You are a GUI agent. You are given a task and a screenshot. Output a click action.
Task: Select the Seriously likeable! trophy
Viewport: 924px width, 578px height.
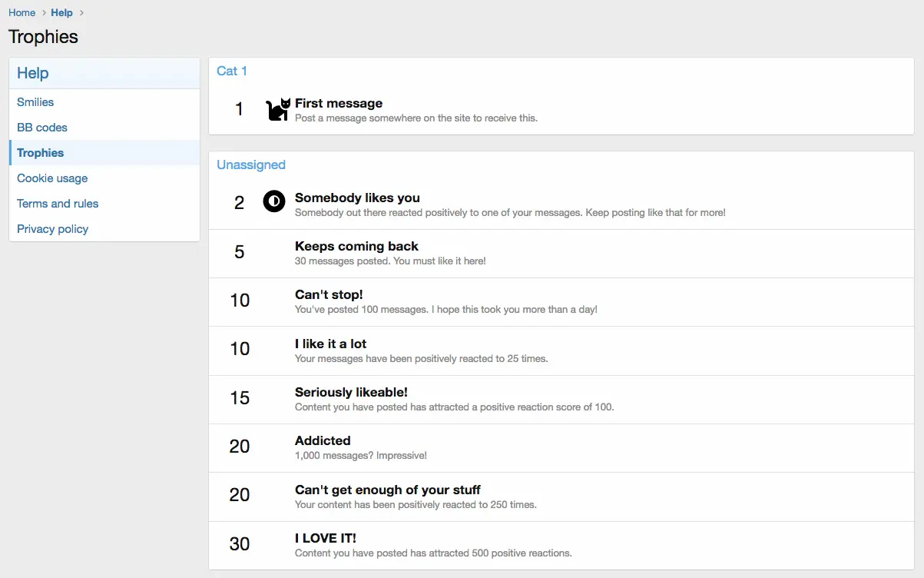pos(351,392)
